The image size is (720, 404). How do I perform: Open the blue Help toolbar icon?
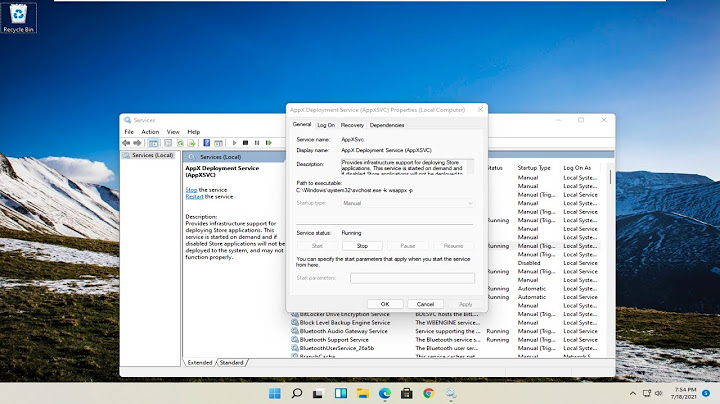point(207,143)
